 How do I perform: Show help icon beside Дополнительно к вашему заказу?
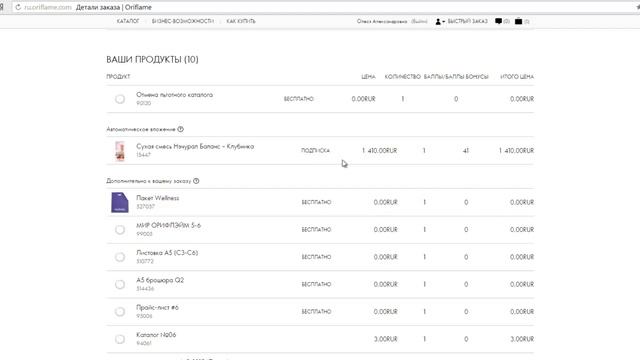(x=196, y=181)
